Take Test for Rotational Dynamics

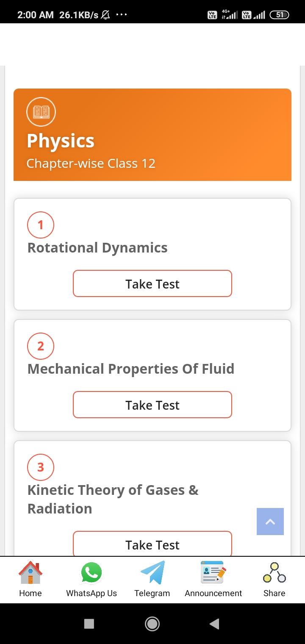(152, 283)
